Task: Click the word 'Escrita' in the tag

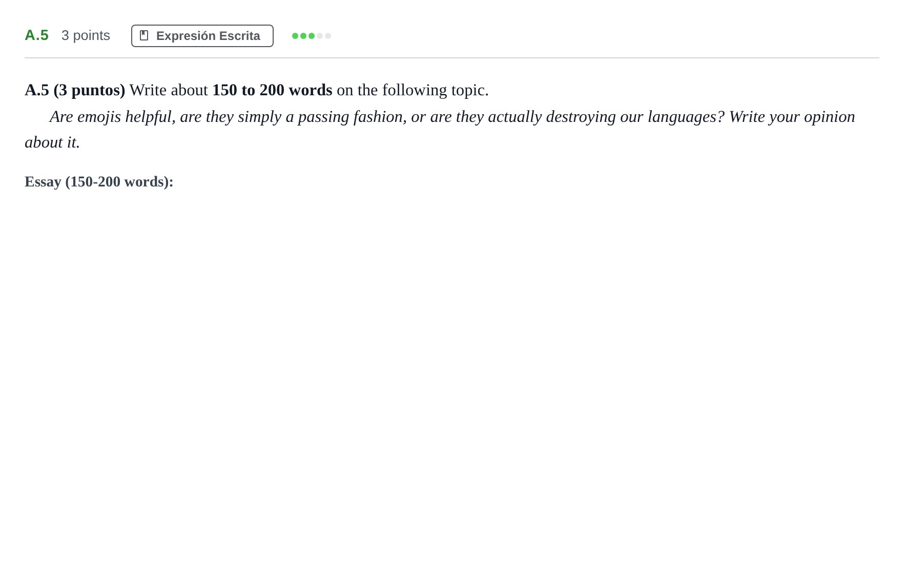Action: (239, 36)
